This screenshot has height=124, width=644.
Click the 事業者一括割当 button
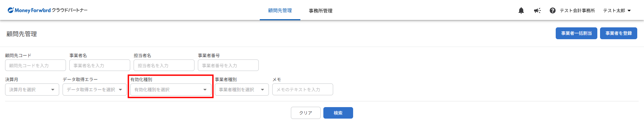click(x=576, y=33)
